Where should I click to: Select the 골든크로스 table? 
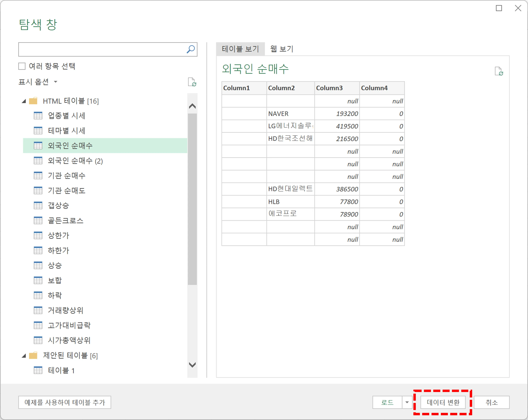click(x=105, y=221)
